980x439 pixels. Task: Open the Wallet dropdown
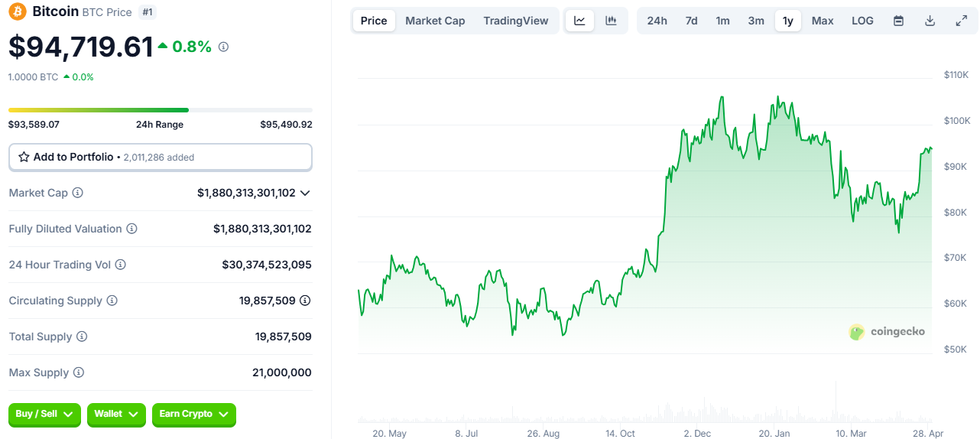click(116, 414)
